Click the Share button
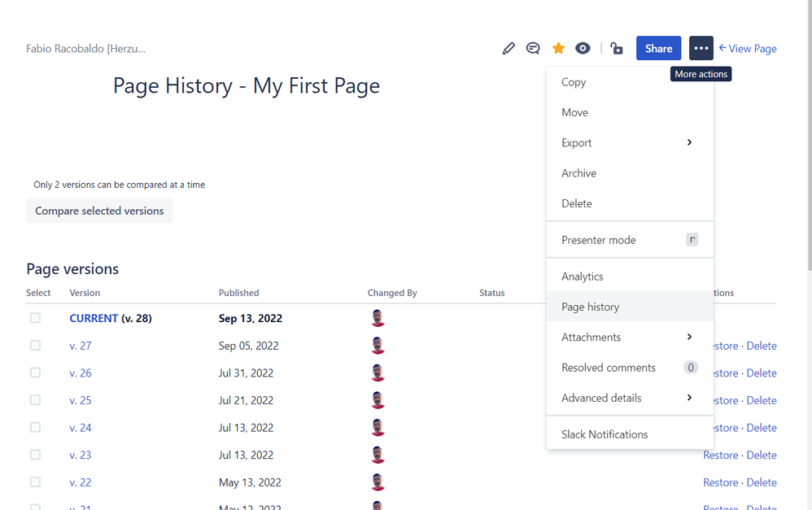Image resolution: width=812 pixels, height=510 pixels. 659,48
